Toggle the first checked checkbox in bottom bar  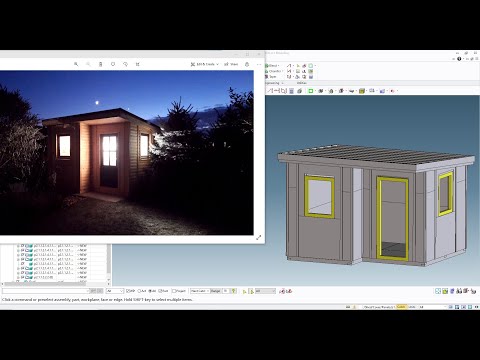[128, 291]
